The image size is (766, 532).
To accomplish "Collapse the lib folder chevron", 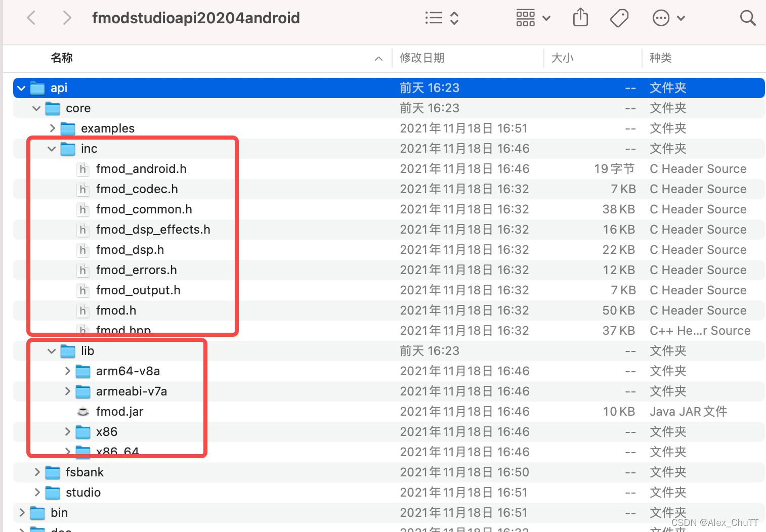I will [x=52, y=351].
